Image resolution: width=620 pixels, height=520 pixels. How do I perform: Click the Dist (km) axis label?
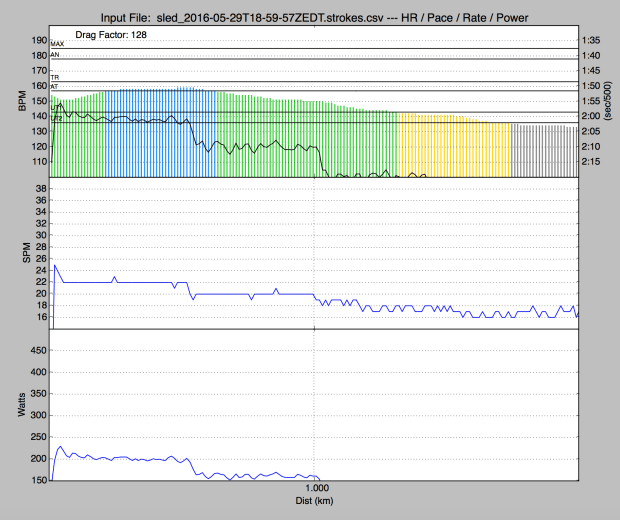tap(314, 500)
